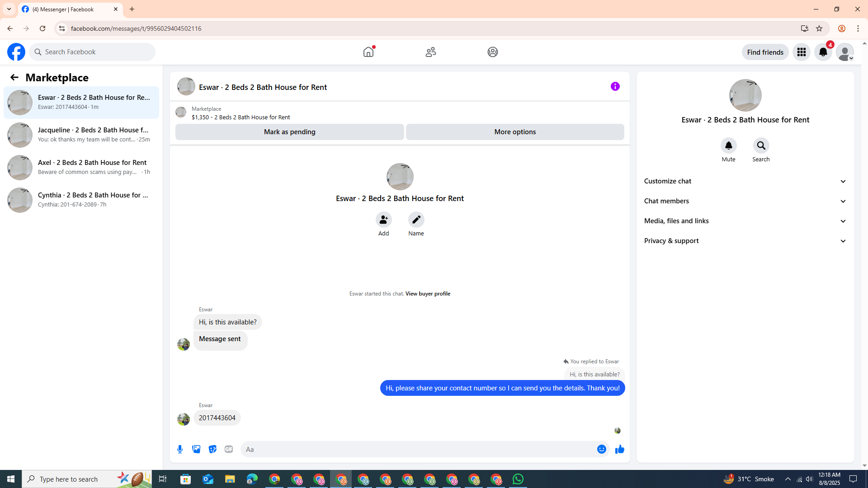Mute the Eswar conversation

(728, 145)
